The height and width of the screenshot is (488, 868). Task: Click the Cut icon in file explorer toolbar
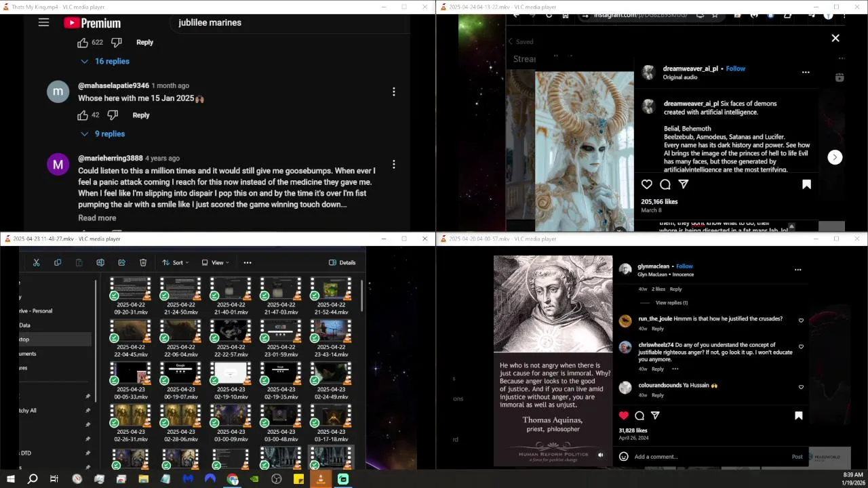tap(37, 262)
